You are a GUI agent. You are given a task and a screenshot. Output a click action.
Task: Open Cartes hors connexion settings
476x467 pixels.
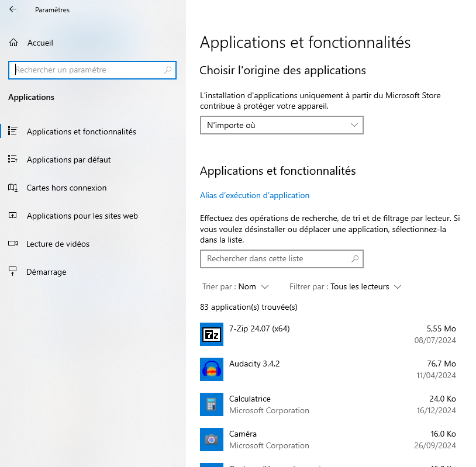coord(67,188)
